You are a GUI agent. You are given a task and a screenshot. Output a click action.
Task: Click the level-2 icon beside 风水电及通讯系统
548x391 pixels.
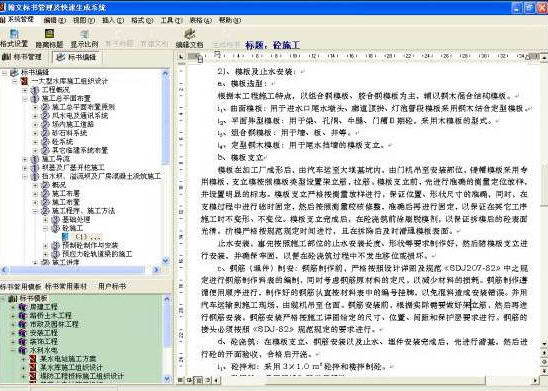(x=45, y=116)
